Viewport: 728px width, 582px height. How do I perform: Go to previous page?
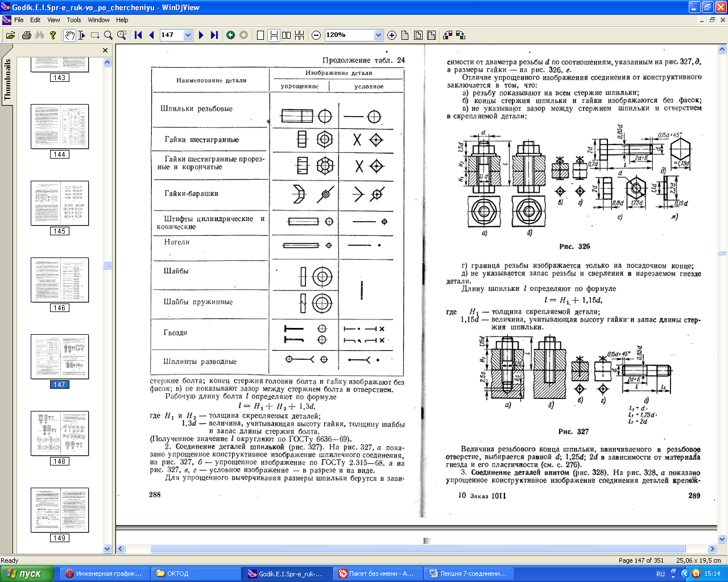(x=151, y=35)
